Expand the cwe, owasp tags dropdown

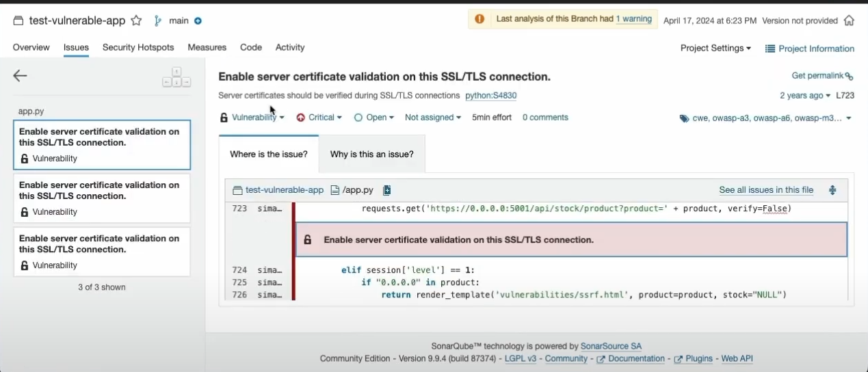765,118
